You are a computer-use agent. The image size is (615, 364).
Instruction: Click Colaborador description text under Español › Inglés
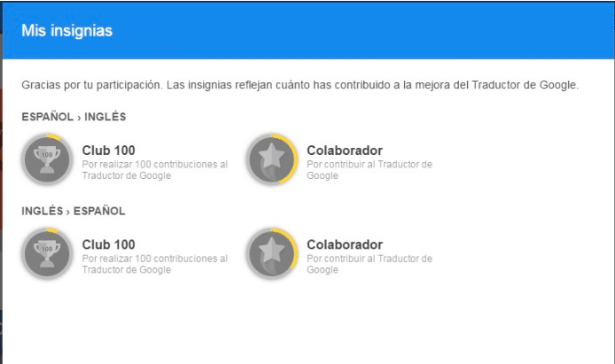(370, 170)
